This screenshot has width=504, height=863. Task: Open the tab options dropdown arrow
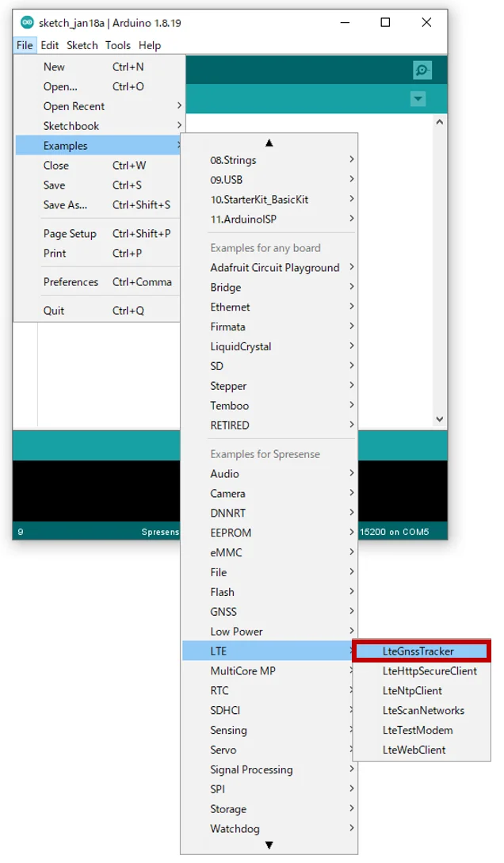(x=418, y=99)
